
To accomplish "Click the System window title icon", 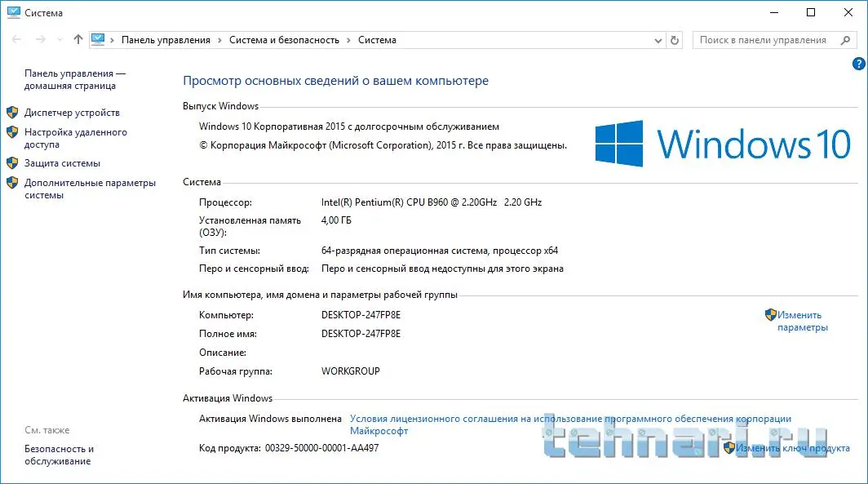I will tap(13, 12).
